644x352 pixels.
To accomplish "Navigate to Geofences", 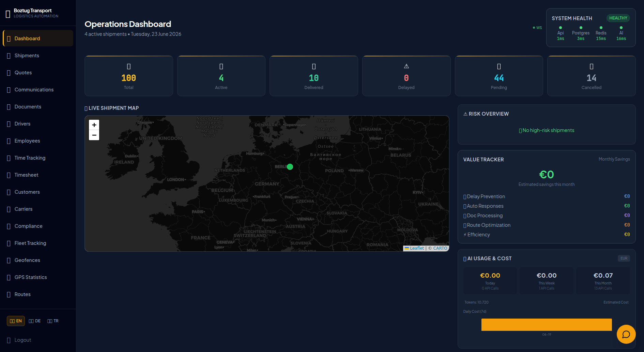I will [x=38, y=260].
